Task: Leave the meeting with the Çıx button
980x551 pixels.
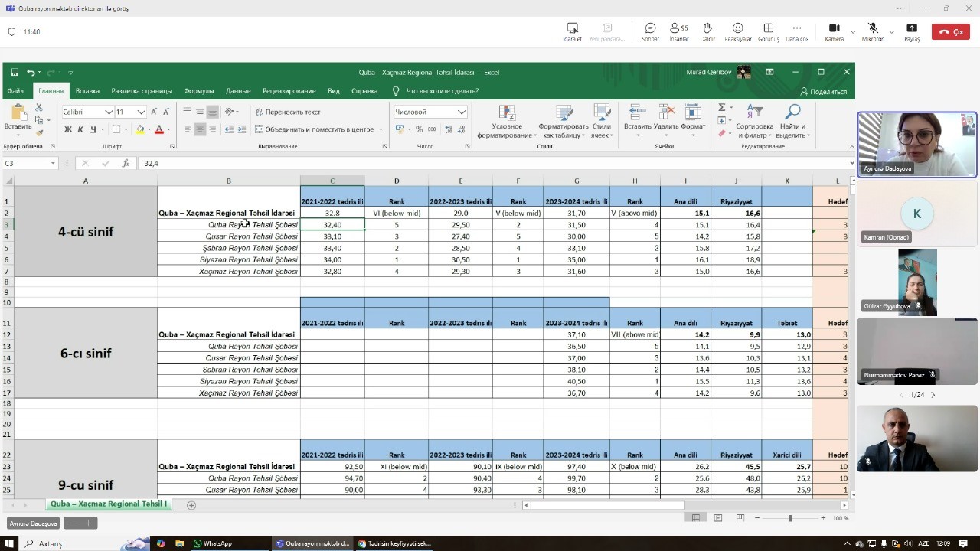Action: pos(951,31)
